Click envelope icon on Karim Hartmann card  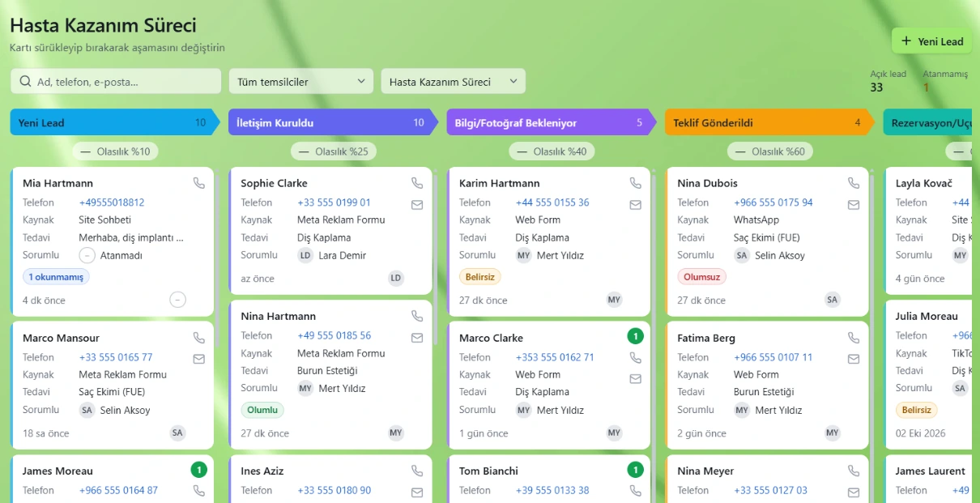click(636, 205)
